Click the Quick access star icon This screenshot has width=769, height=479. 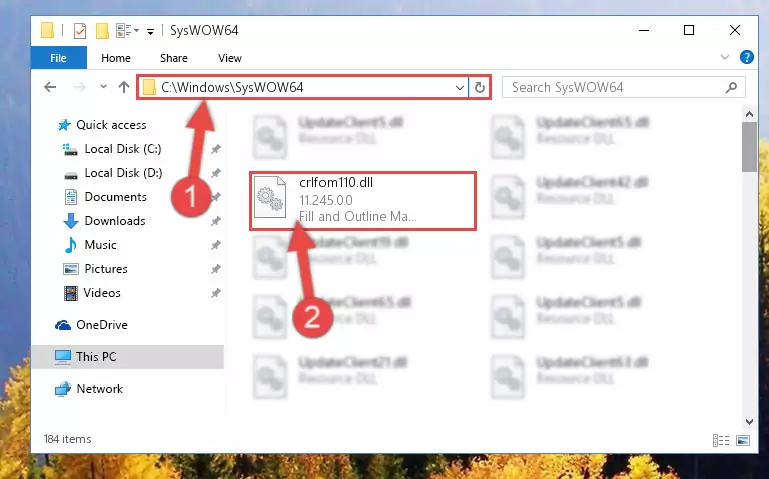tap(64, 125)
